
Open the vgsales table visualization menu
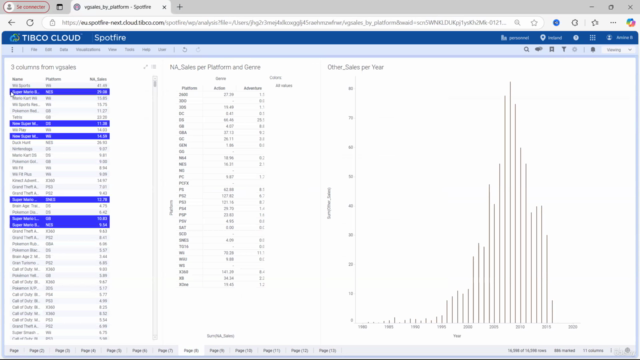click(x=153, y=67)
